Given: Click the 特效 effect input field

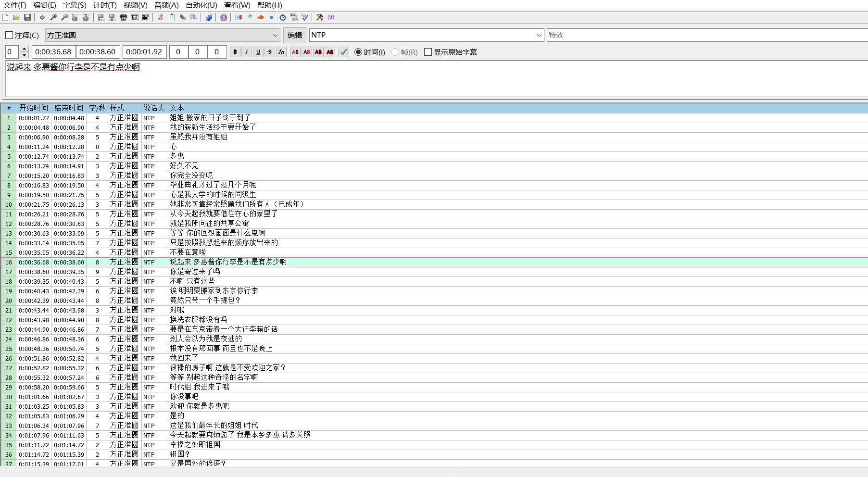Looking at the screenshot, I should point(707,35).
